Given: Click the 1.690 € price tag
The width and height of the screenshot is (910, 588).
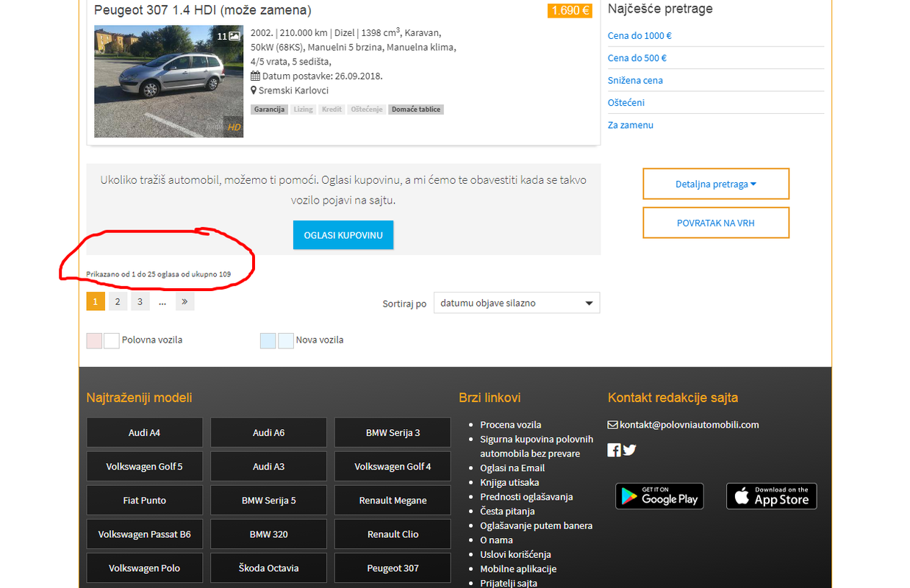Looking at the screenshot, I should 570,10.
